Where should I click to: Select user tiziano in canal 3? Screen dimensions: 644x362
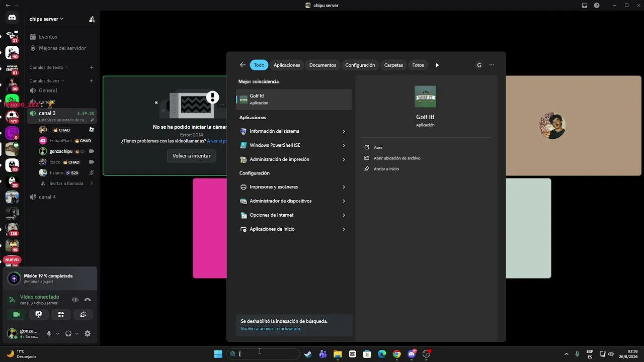point(66,173)
